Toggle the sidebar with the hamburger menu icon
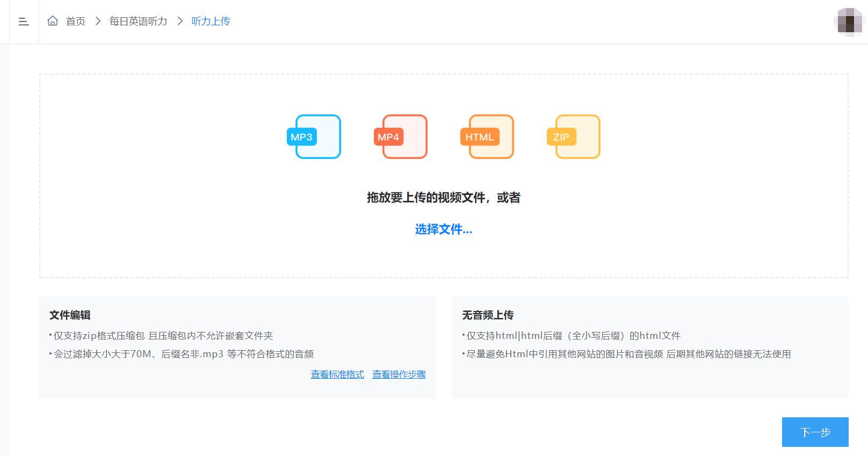Viewport: 868px width, 456px height. pos(24,21)
